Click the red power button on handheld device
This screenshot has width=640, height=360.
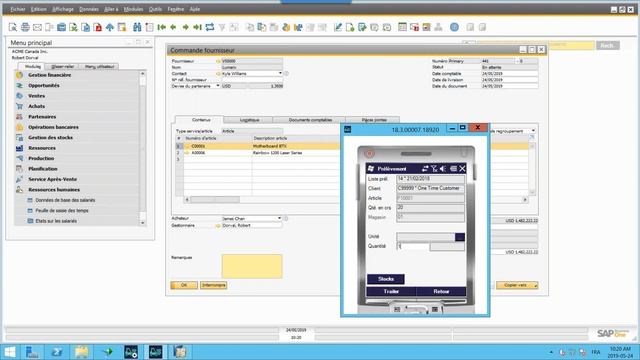coord(369,153)
